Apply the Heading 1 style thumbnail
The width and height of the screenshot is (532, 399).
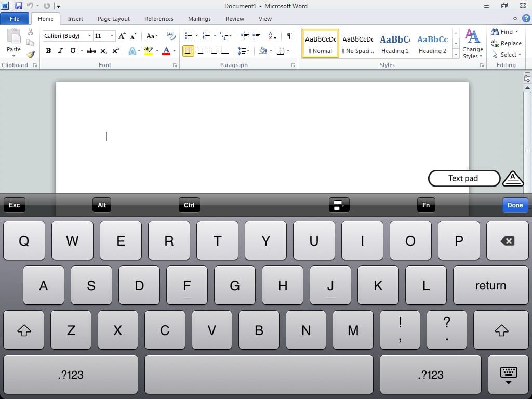[x=395, y=44]
